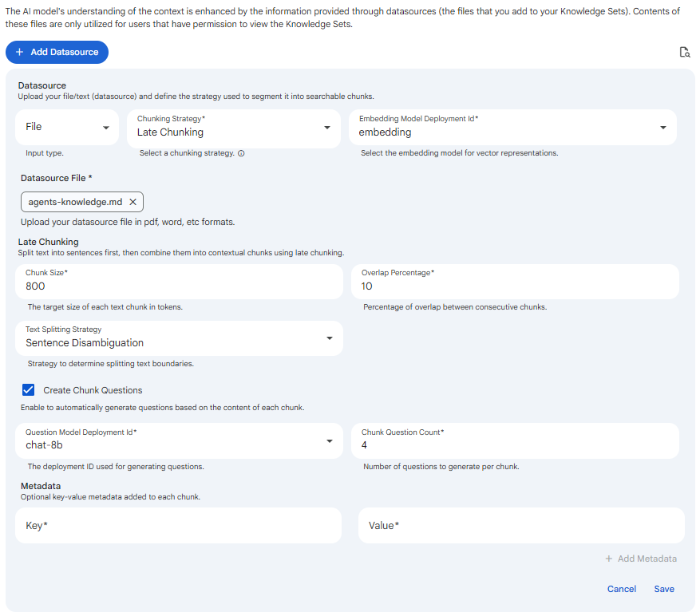Click the metadata Value input field
Screen dimensions: 700x616
click(x=521, y=525)
